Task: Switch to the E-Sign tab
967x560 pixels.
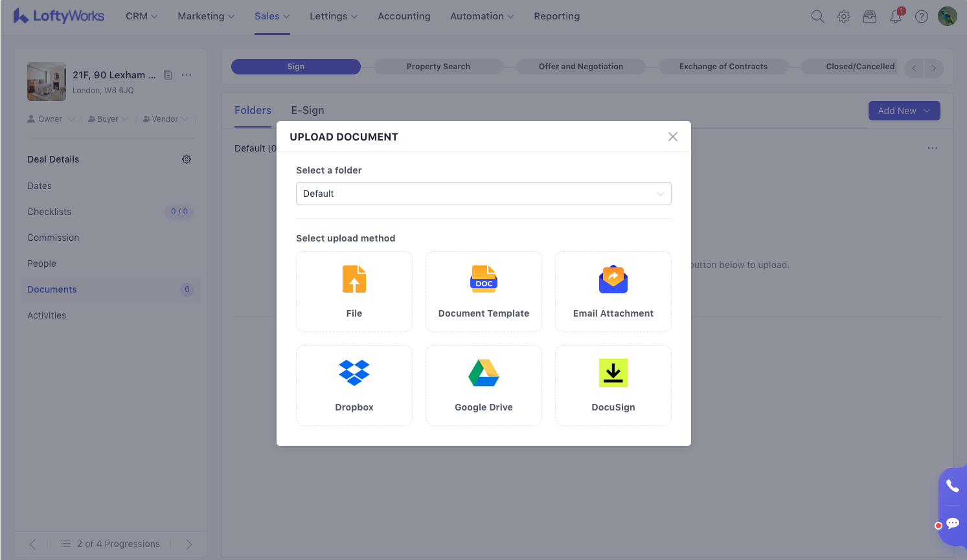Action: tap(308, 111)
